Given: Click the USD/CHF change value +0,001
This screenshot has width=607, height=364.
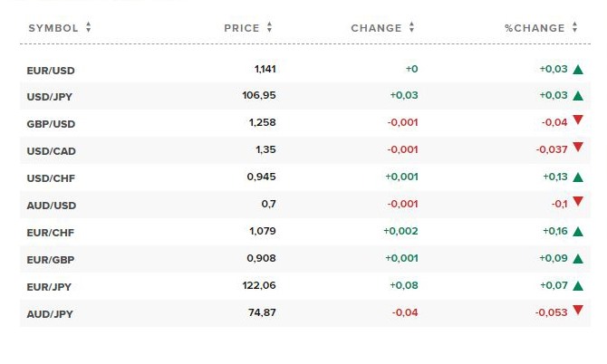Looking at the screenshot, I should click(x=401, y=177).
